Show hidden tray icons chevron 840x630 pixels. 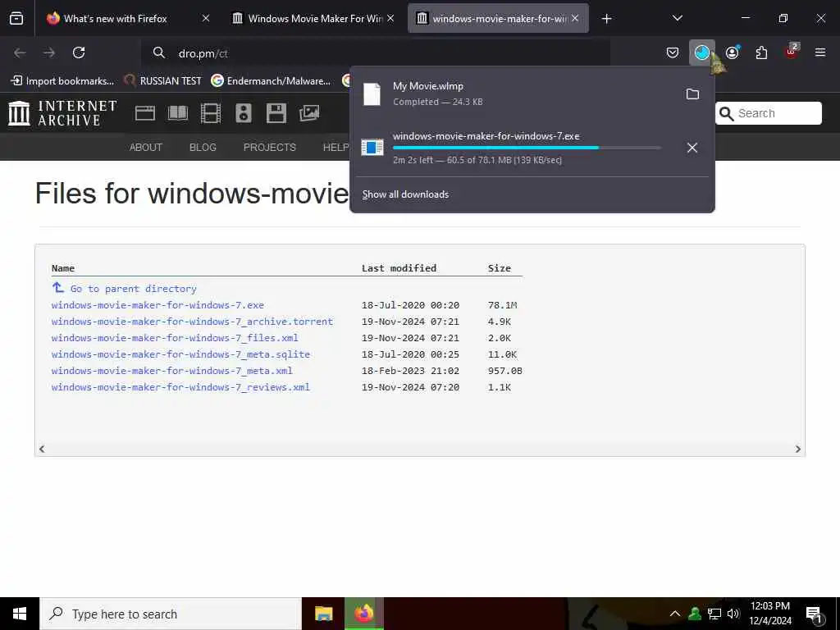point(675,614)
